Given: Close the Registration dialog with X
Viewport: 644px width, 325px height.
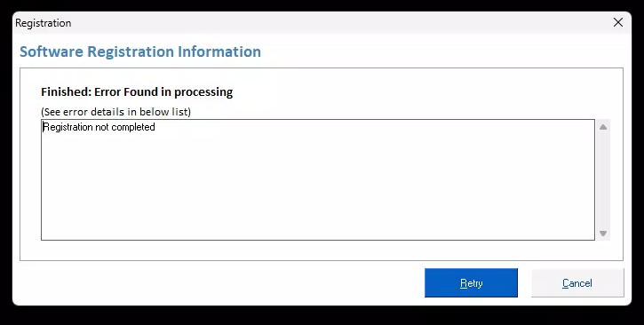Looking at the screenshot, I should click(618, 22).
